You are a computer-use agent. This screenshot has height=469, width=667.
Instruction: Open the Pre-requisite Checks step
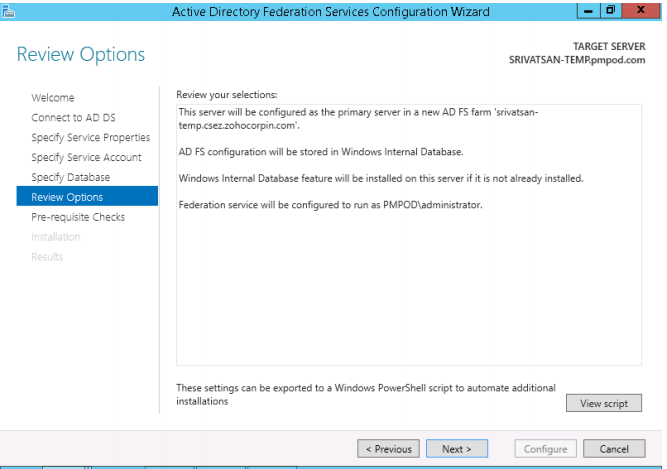78,217
